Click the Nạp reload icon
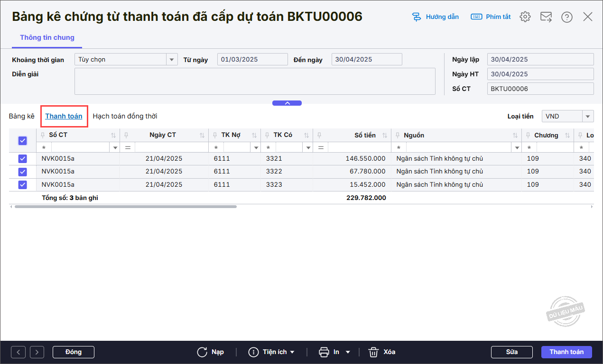The height and width of the screenshot is (364, 603). (x=202, y=352)
